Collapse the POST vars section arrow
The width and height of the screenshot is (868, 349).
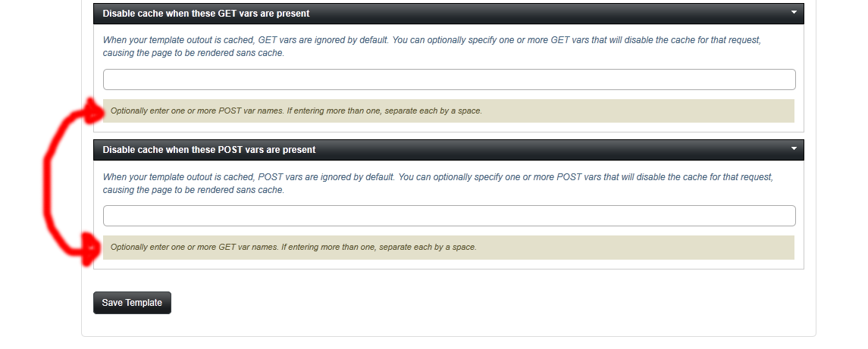793,149
